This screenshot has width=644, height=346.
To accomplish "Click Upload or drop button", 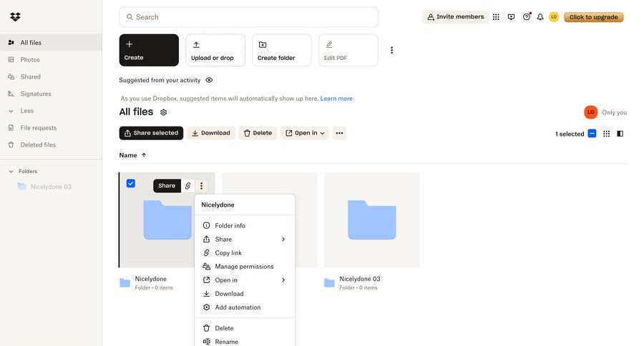I will click(x=215, y=50).
